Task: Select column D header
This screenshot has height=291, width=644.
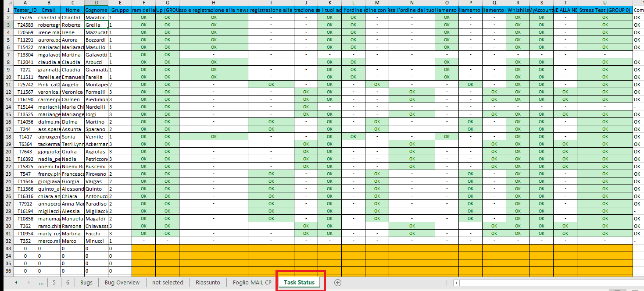Action: click(x=96, y=3)
